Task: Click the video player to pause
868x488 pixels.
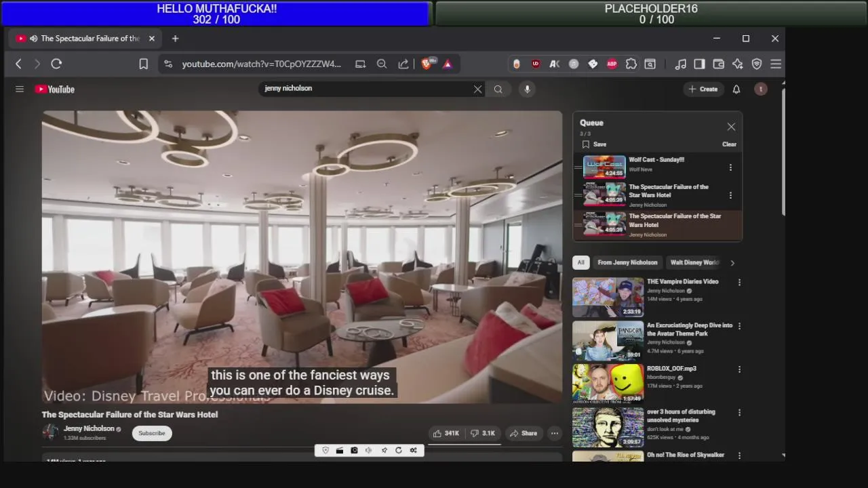Action: point(302,257)
